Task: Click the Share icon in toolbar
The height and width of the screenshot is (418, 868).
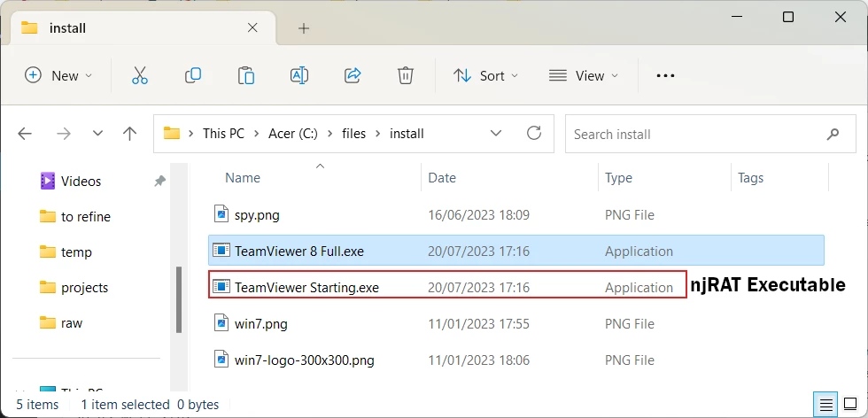Action: pos(353,76)
